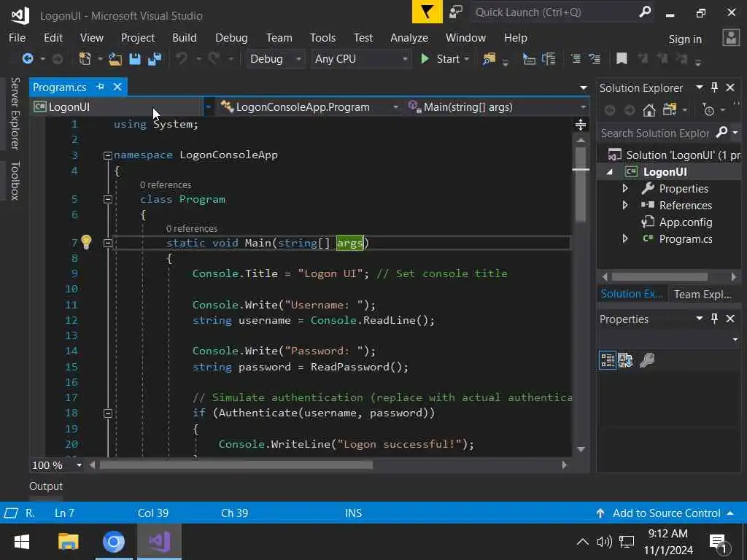Expand the Program.cs node in Solution Explorer
Screen dimensions: 747x560
(x=625, y=238)
